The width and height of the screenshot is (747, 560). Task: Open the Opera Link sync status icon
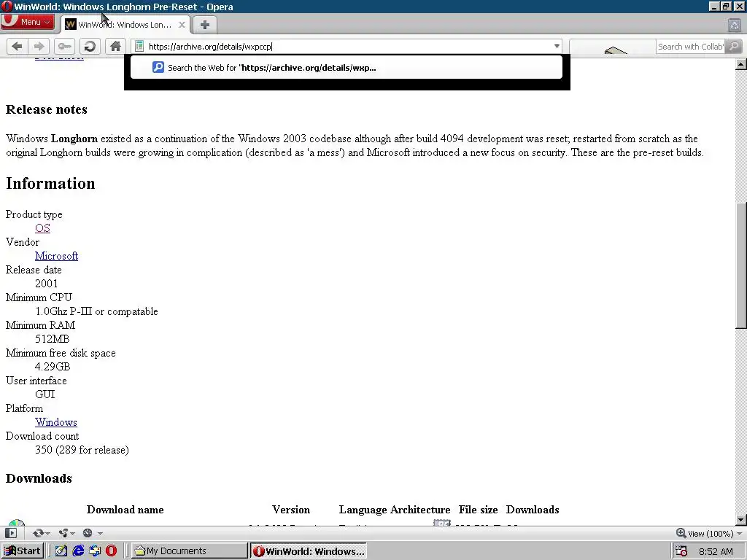click(38, 533)
